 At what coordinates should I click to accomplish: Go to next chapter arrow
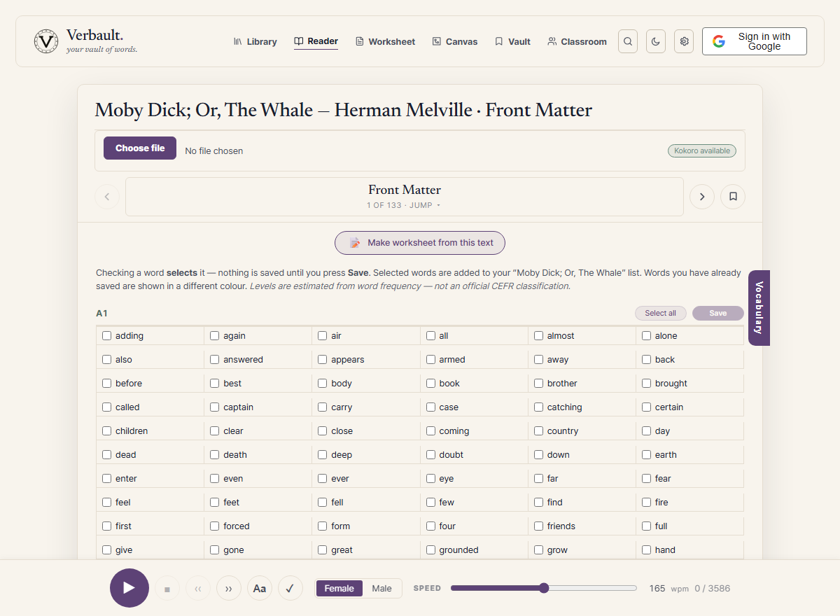click(702, 197)
